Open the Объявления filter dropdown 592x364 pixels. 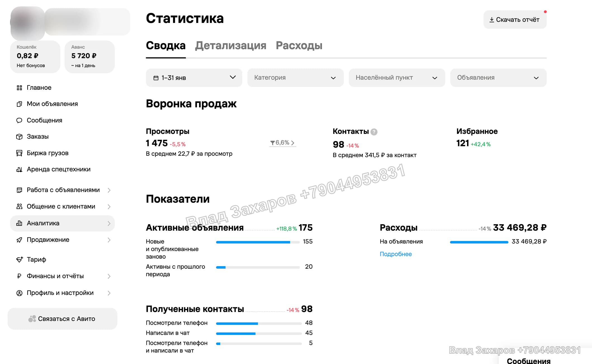tap(498, 78)
